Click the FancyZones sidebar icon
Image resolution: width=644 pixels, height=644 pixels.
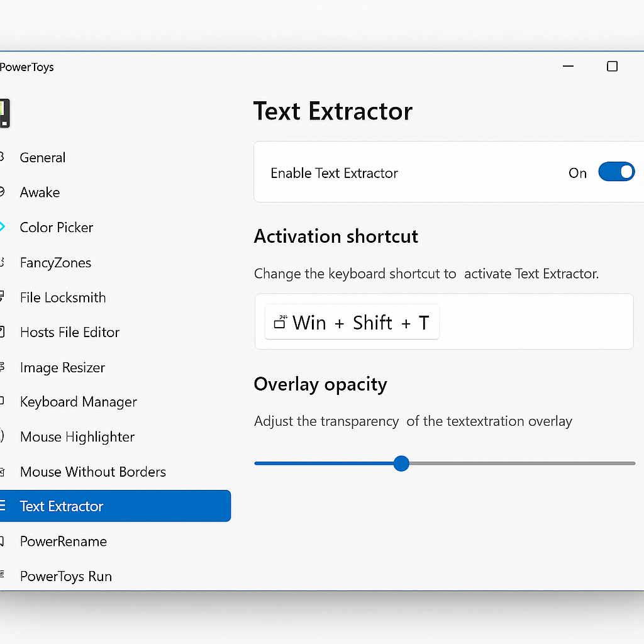point(3,262)
